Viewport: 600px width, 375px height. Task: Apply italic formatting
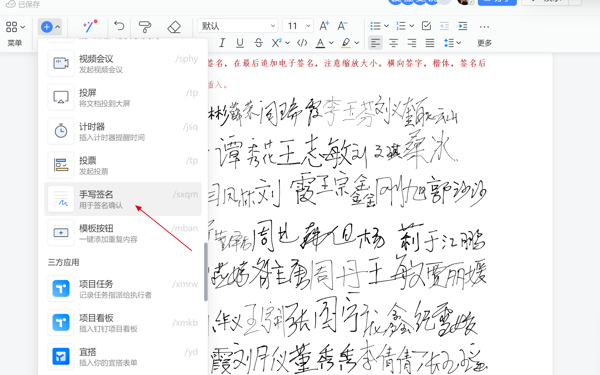click(x=222, y=43)
